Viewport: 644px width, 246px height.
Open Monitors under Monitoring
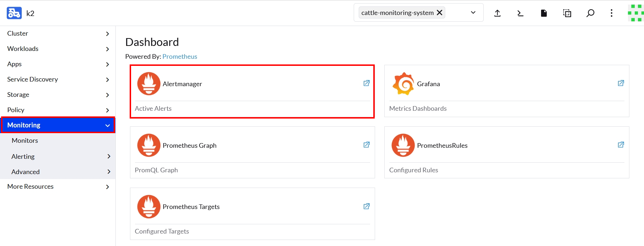tap(25, 140)
